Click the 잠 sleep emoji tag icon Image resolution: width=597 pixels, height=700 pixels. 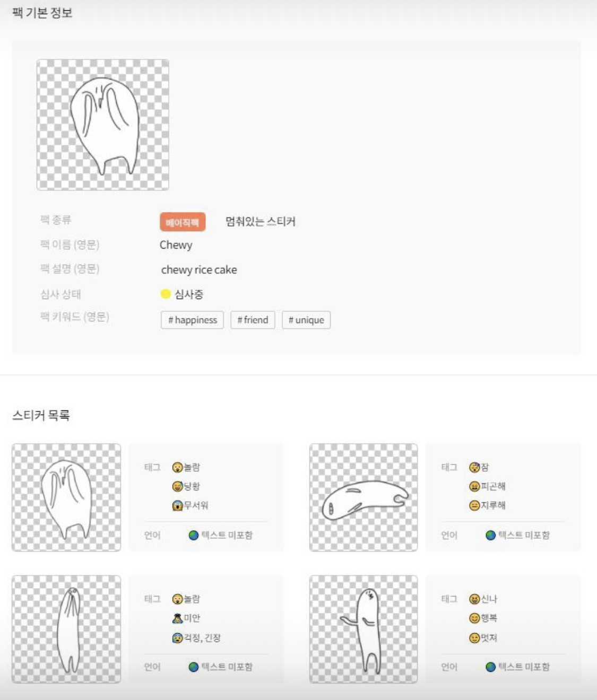[474, 467]
